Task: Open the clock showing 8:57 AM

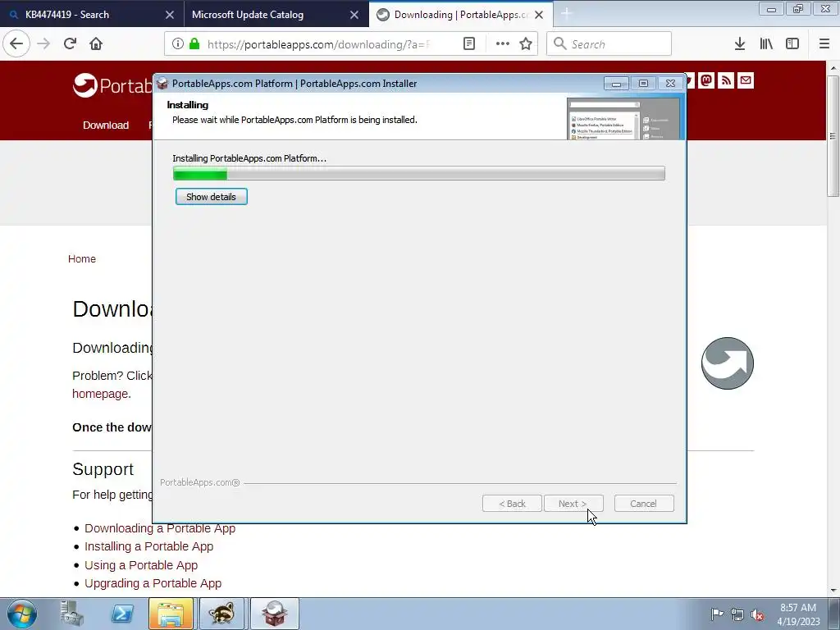Action: click(x=798, y=614)
